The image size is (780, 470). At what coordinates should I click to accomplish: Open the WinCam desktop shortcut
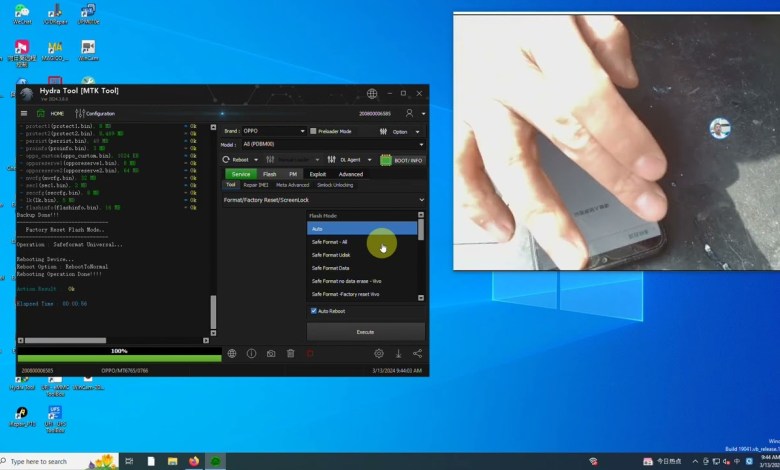[x=88, y=51]
